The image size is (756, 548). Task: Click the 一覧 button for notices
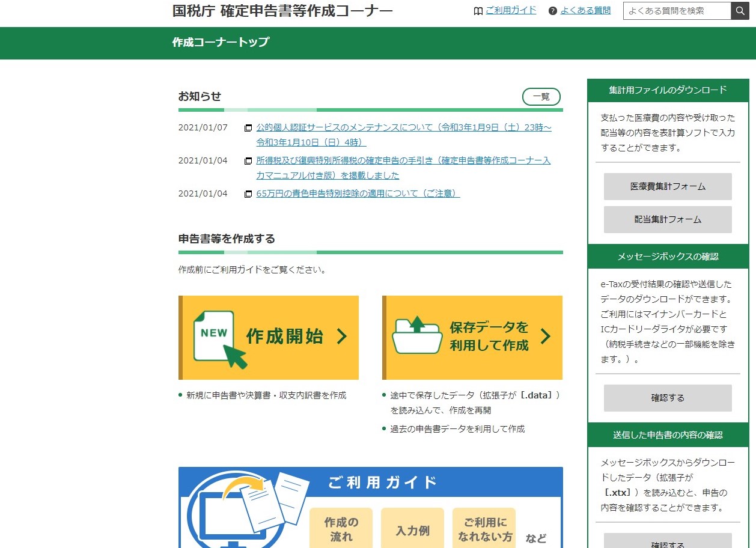(541, 96)
